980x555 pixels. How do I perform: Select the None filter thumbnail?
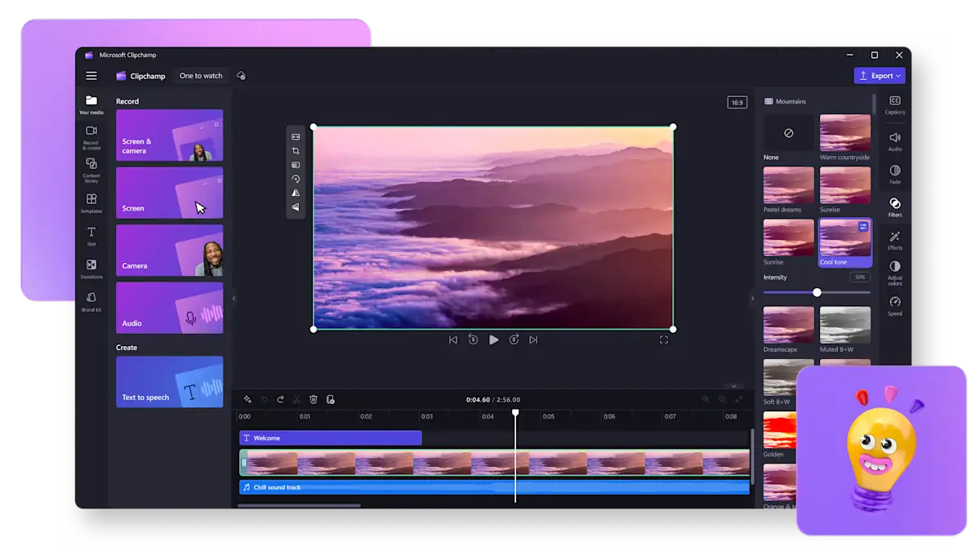click(789, 132)
